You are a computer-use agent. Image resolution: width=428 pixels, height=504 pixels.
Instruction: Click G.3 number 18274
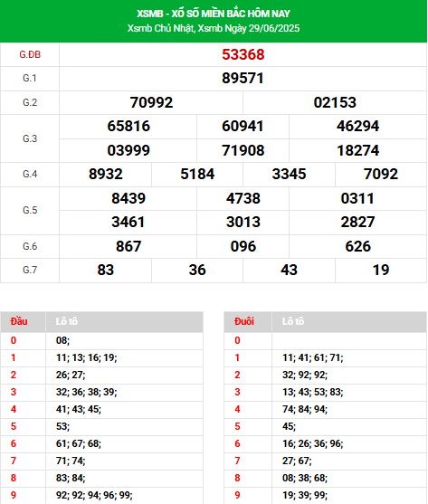[358, 150]
